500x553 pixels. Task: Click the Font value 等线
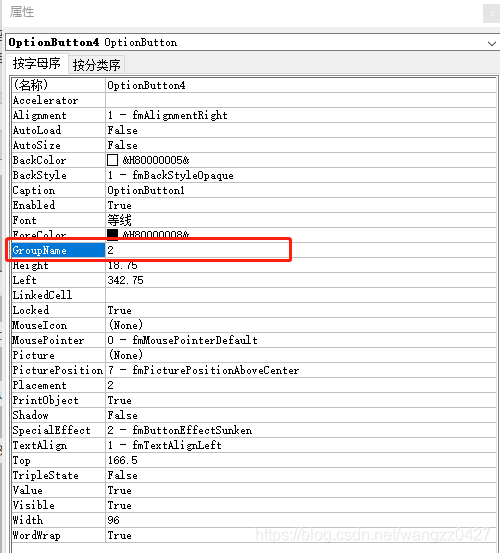[x=120, y=220]
